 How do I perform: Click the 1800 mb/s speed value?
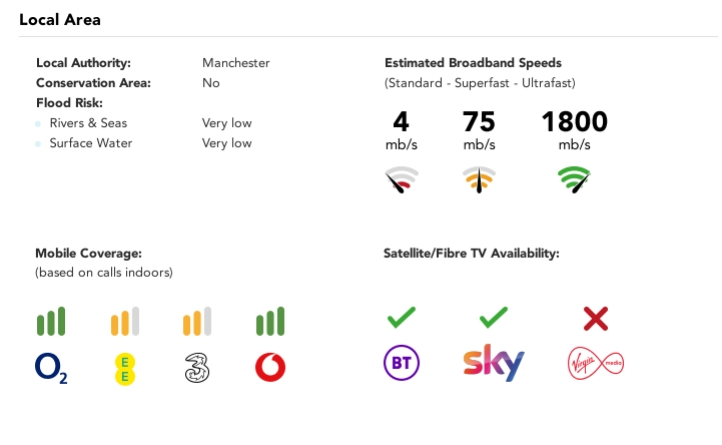(x=574, y=123)
